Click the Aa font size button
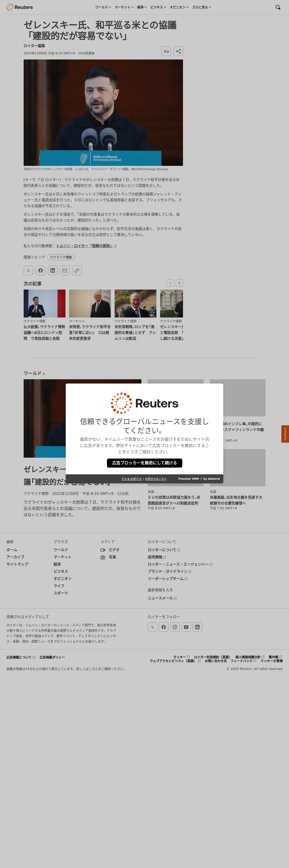 [166, 51]
